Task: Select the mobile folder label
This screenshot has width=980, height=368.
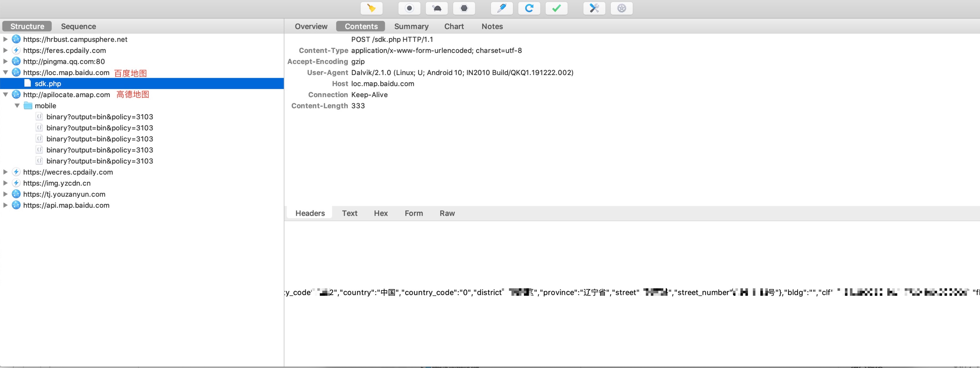Action: coord(45,106)
